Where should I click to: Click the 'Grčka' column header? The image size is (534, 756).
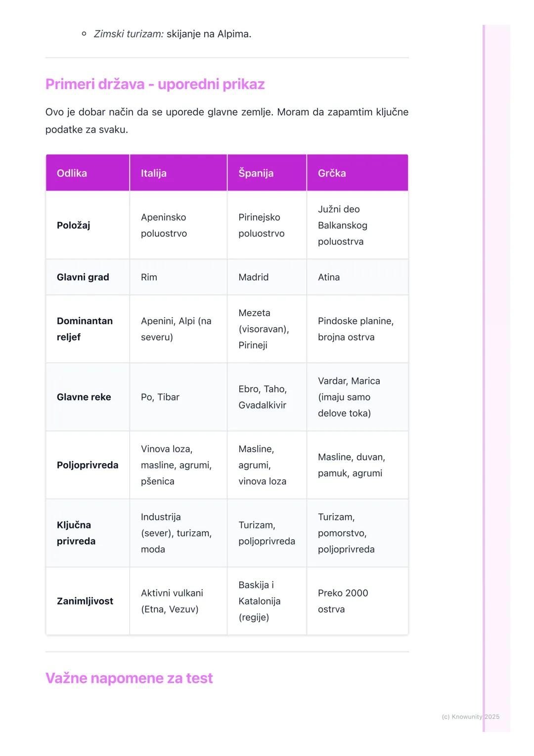(332, 173)
